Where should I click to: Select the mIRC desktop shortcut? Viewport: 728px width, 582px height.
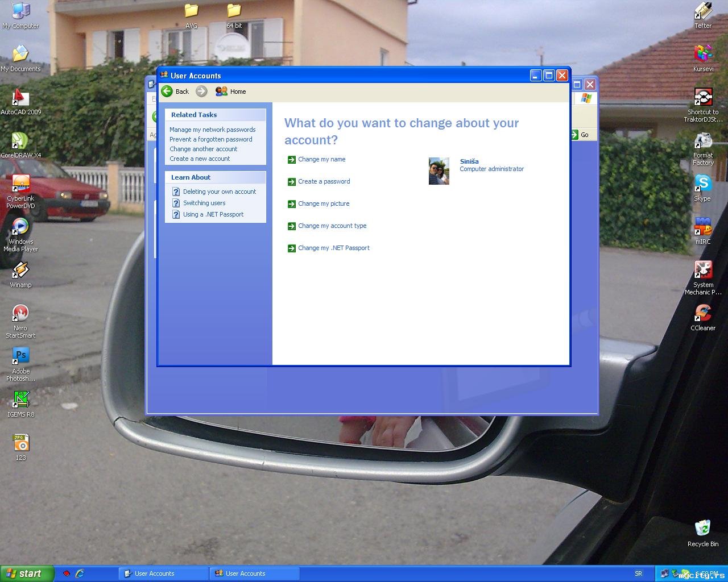click(x=703, y=231)
